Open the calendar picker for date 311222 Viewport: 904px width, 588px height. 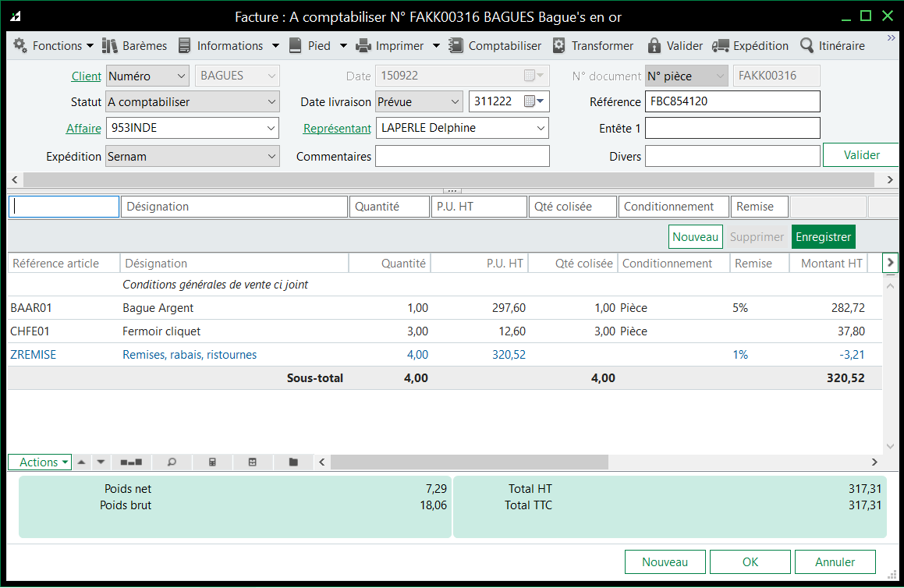pyautogui.click(x=534, y=101)
